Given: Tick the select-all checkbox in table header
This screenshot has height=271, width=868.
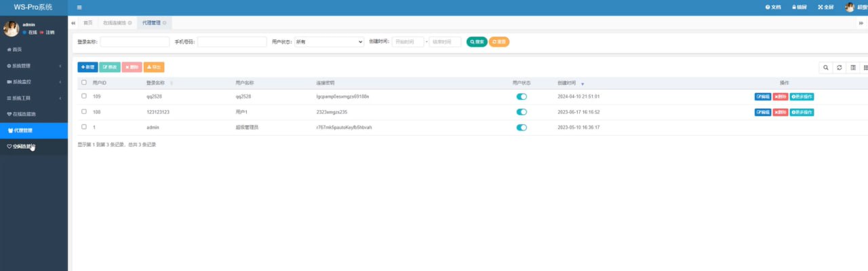Looking at the screenshot, I should pos(84,82).
